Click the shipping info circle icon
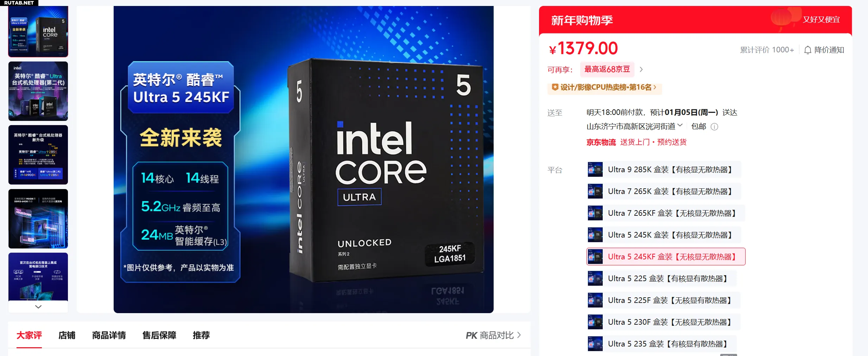Image resolution: width=868 pixels, height=356 pixels. 714,127
